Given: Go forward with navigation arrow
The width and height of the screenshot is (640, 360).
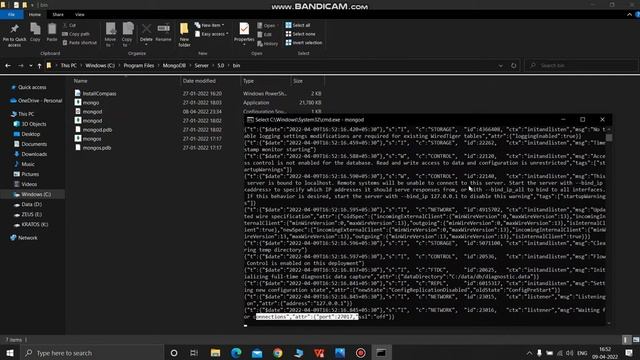Looking at the screenshot, I should (21, 65).
